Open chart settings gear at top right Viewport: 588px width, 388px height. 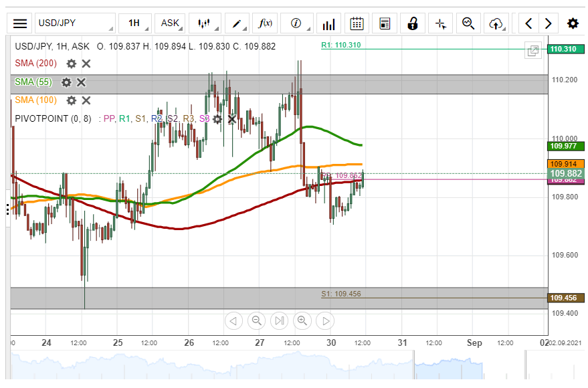[573, 23]
